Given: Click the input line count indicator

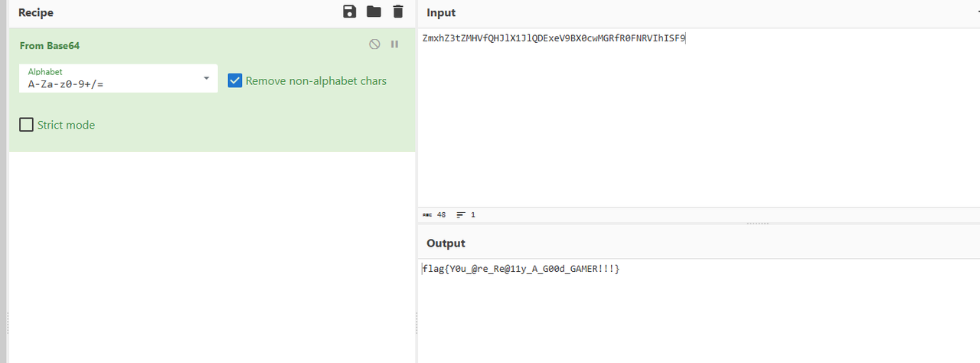Looking at the screenshot, I should 466,215.
